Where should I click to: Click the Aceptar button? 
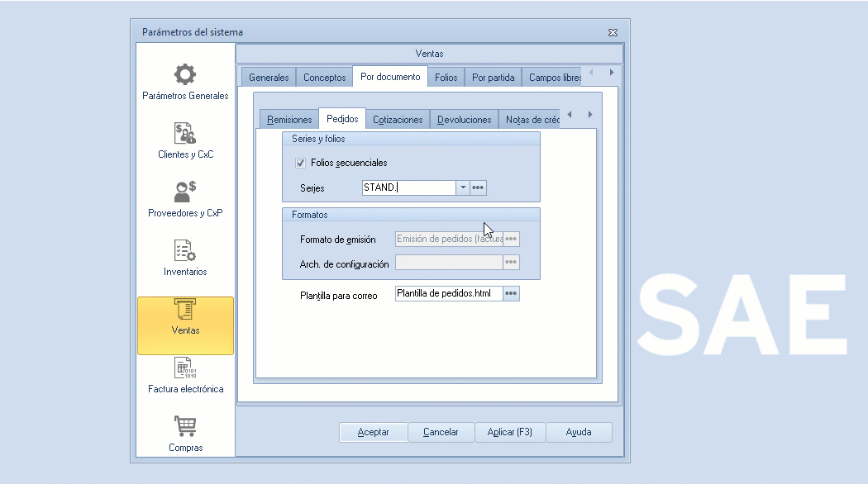coord(373,432)
